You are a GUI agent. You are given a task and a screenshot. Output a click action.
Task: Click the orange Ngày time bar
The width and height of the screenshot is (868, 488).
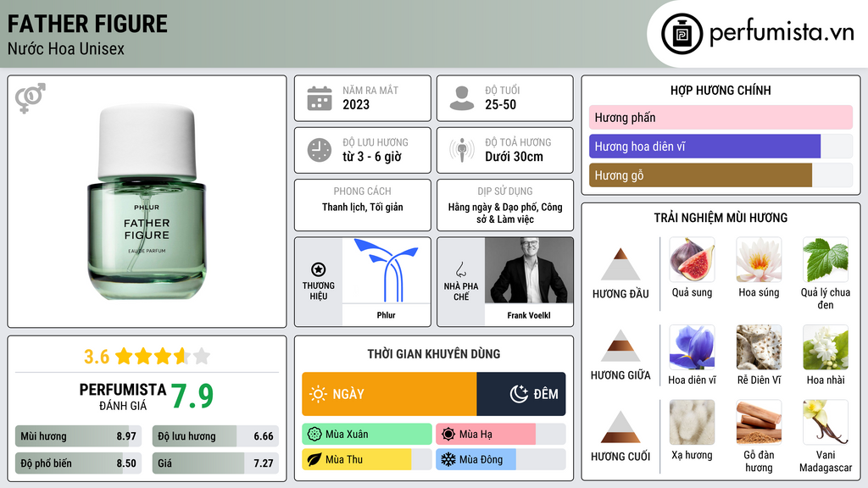point(389,394)
